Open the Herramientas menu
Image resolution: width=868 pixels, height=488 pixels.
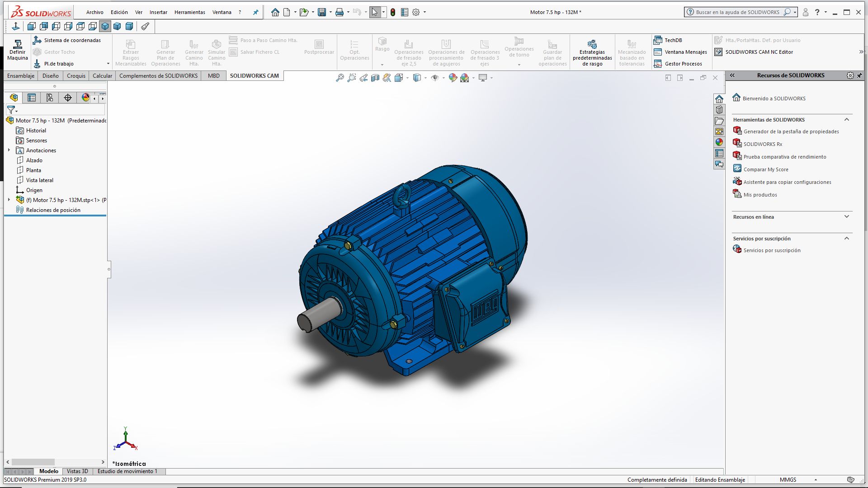189,12
